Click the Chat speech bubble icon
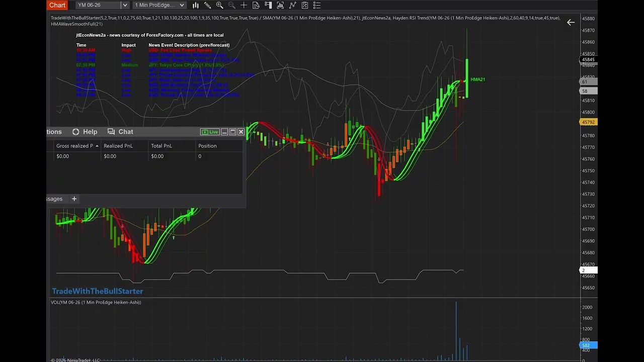 [111, 132]
